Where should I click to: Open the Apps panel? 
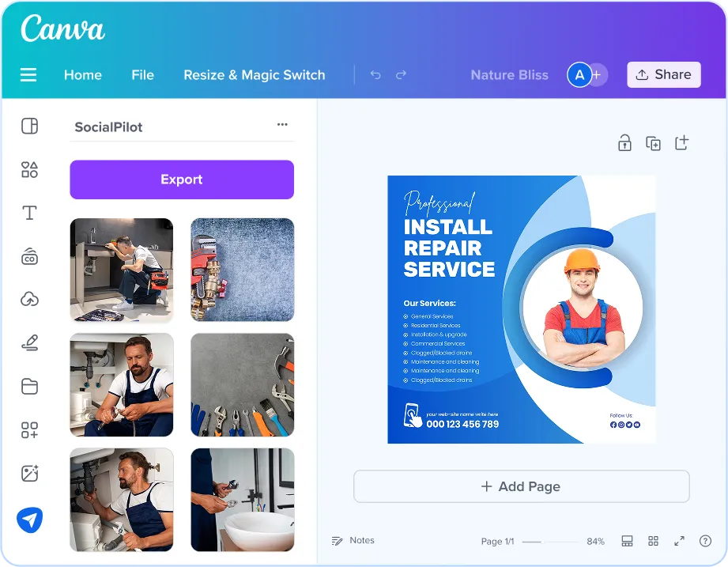coord(29,429)
